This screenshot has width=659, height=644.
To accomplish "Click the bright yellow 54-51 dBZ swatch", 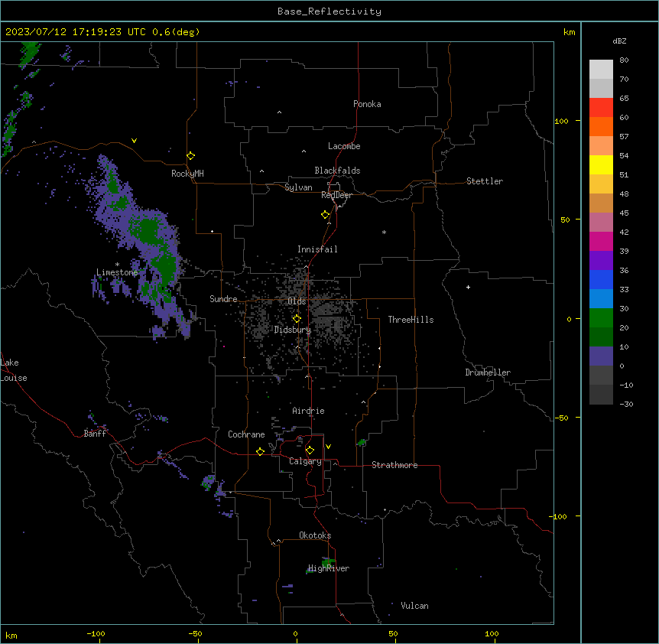I will coord(601,164).
